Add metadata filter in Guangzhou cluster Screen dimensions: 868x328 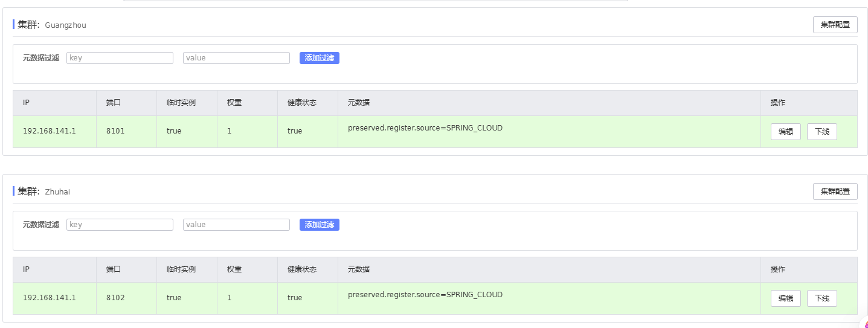pos(319,58)
